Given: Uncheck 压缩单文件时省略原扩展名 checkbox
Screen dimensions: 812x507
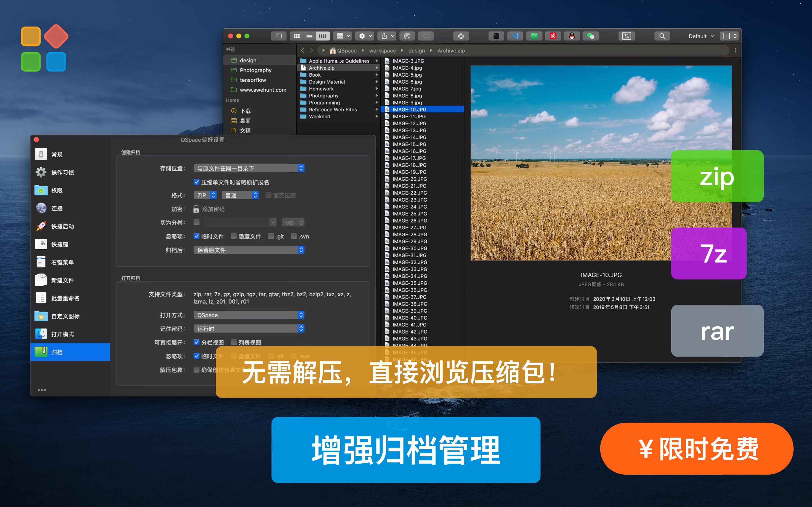Looking at the screenshot, I should pyautogui.click(x=197, y=182).
